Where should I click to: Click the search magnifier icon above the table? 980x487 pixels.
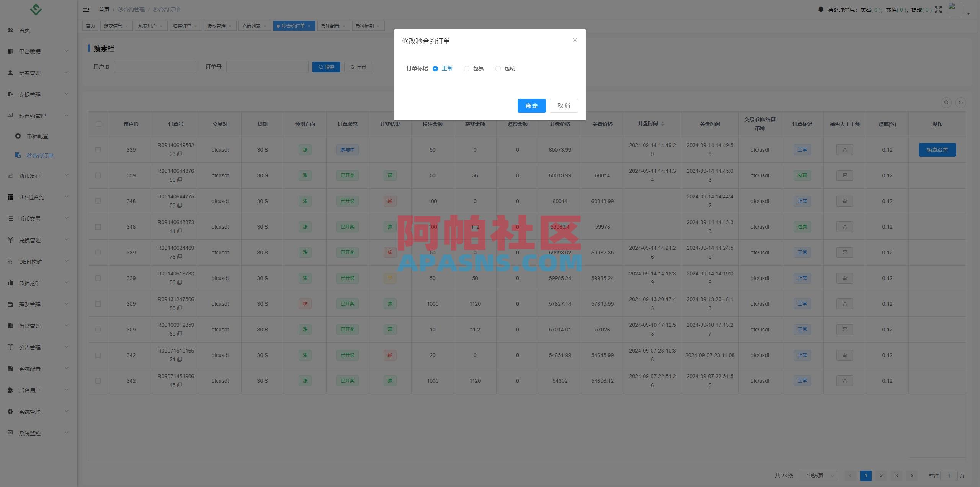(946, 102)
